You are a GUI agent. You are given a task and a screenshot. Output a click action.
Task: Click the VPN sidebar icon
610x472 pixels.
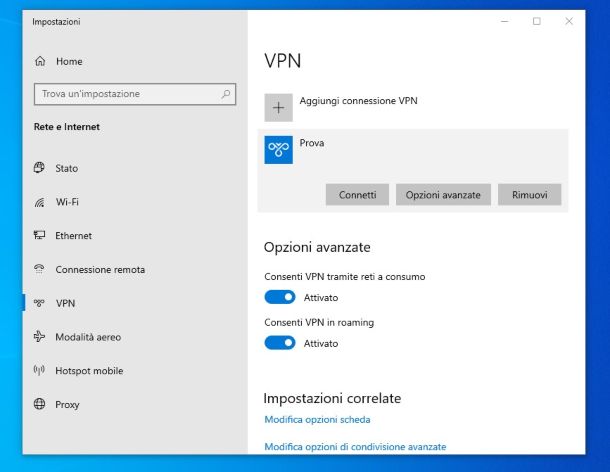39,303
